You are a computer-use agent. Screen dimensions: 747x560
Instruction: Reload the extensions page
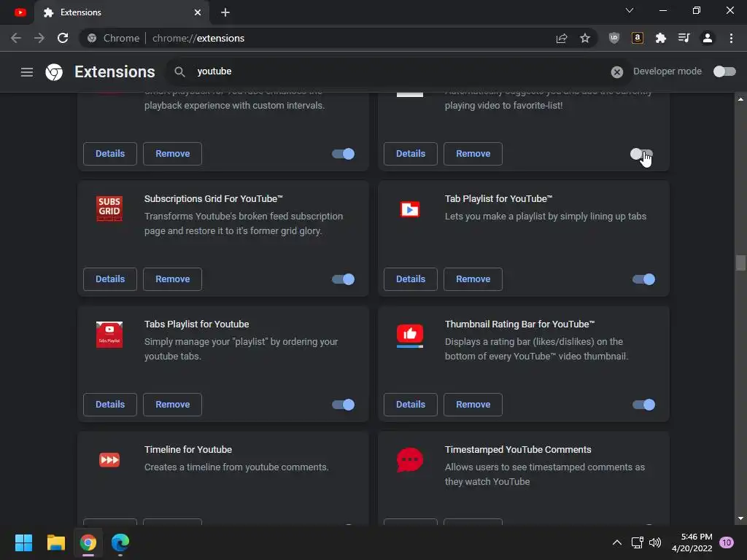point(63,38)
